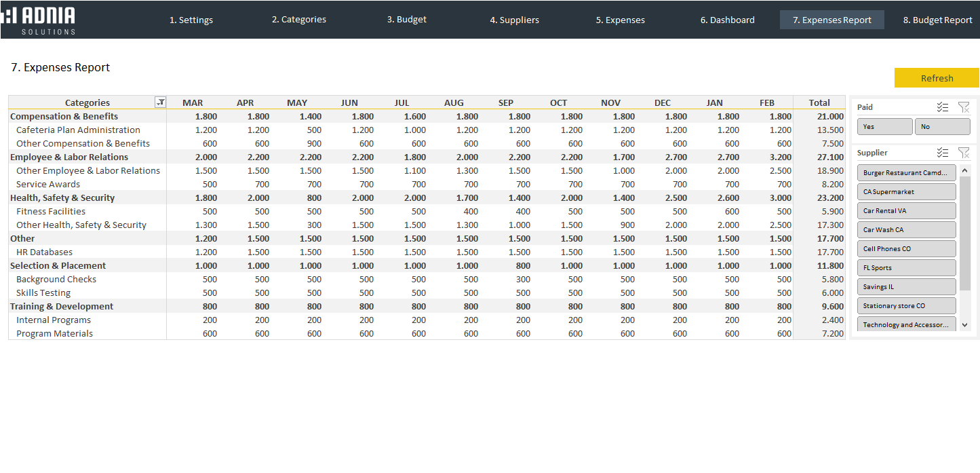The image size is (980, 473).
Task: Click the ADNIA Solutions logo
Action: click(x=39, y=20)
